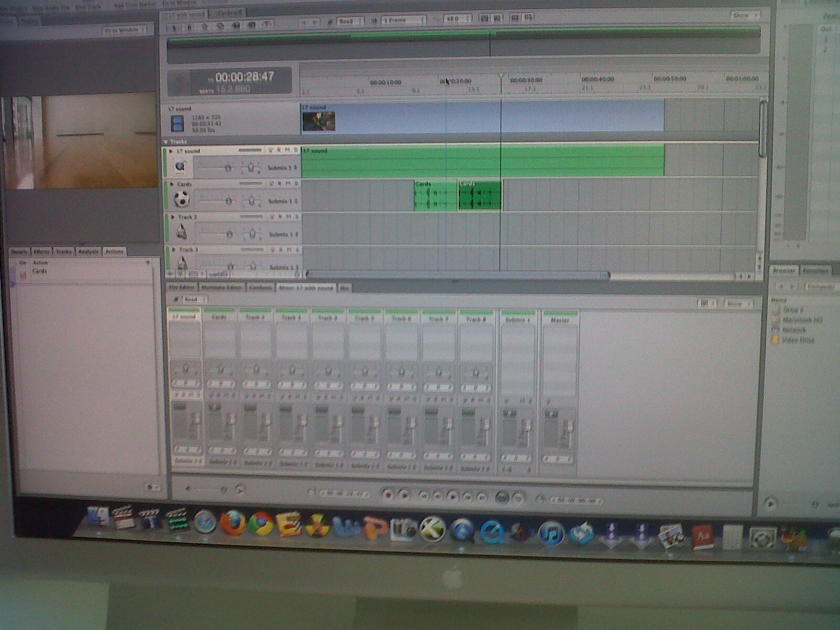This screenshot has width=840, height=630.
Task: Open iTunes from the Dock
Action: coord(551,533)
